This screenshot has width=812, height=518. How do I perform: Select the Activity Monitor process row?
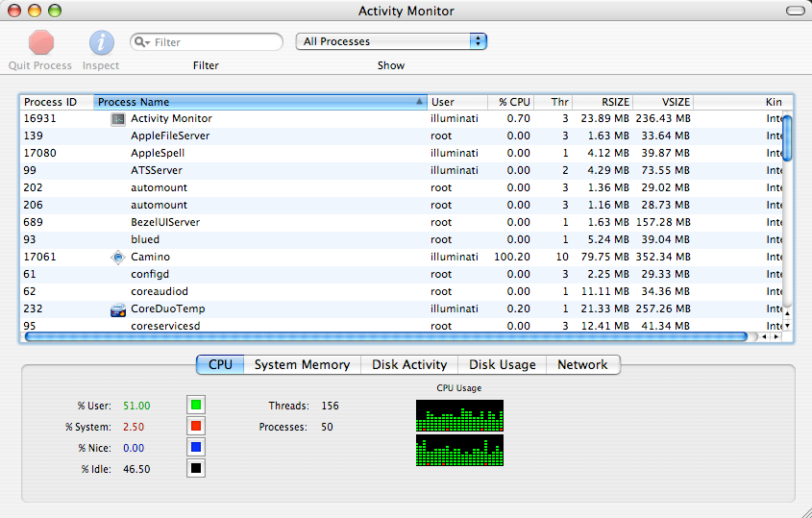click(x=402, y=118)
